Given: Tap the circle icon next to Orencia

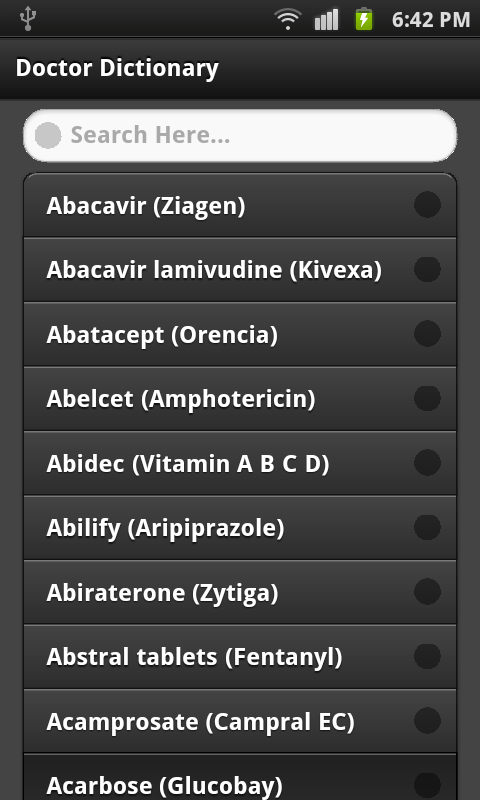Looking at the screenshot, I should pos(427,334).
